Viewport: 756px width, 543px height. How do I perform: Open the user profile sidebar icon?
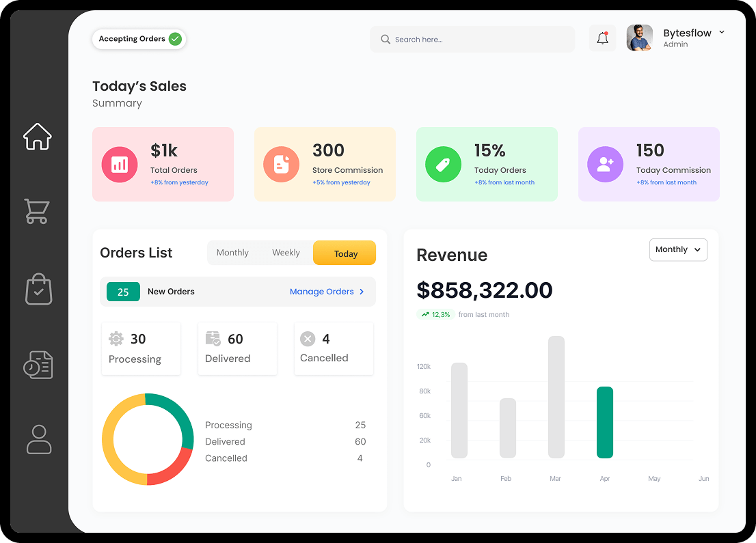pyautogui.click(x=39, y=440)
